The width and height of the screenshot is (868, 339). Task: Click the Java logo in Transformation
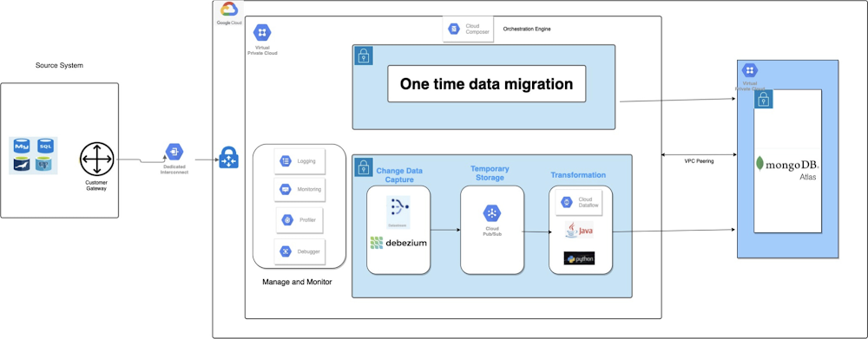(x=578, y=230)
